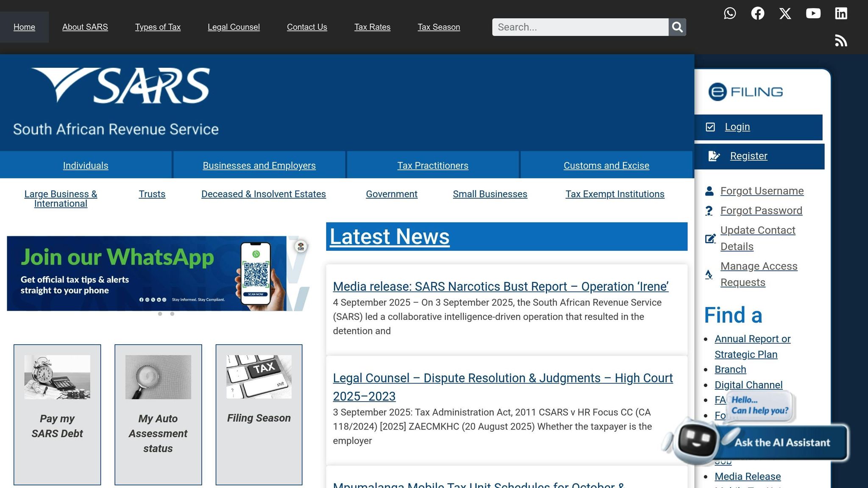Image resolution: width=868 pixels, height=488 pixels.
Task: Open the Filing Season card
Action: pos(259,414)
